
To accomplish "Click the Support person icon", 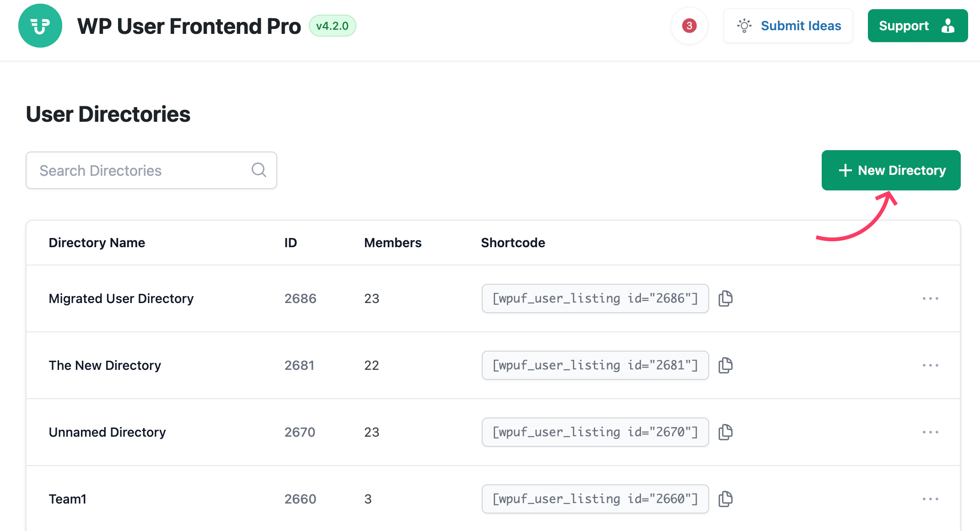I will click(948, 26).
